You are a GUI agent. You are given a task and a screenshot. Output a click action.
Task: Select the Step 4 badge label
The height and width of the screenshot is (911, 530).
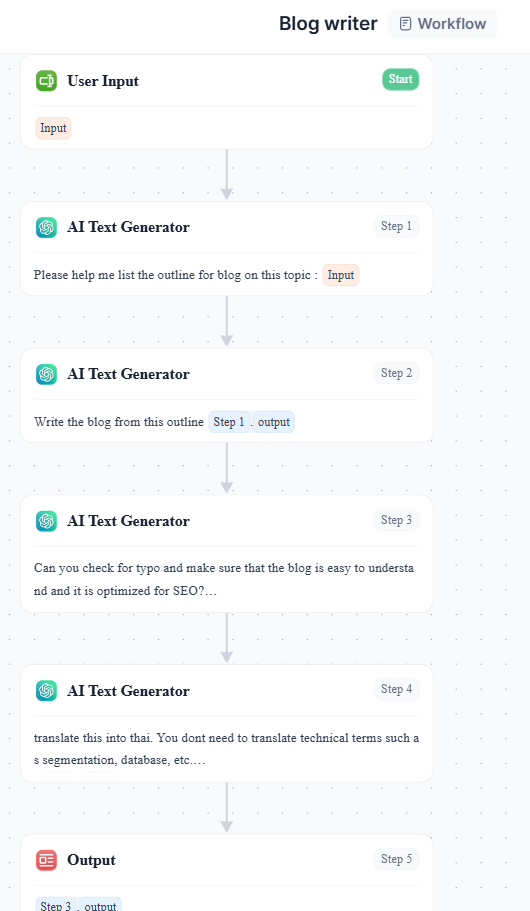[x=396, y=689]
